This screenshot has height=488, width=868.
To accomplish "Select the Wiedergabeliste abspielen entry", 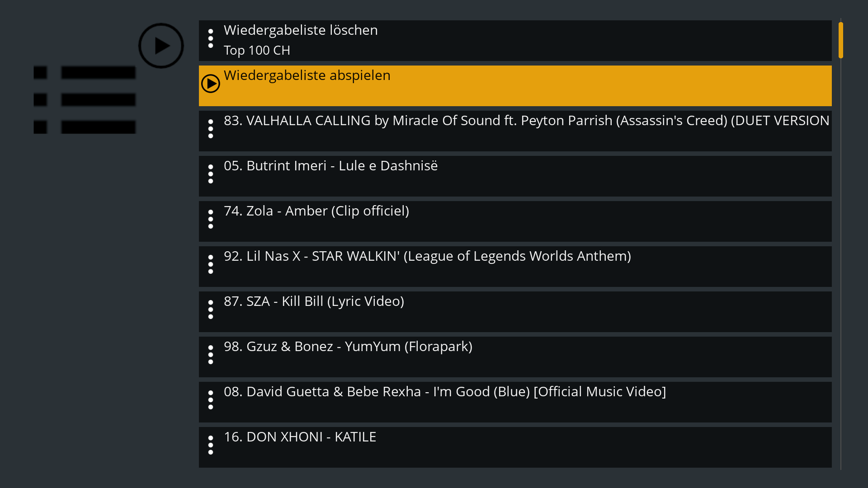I will point(515,86).
